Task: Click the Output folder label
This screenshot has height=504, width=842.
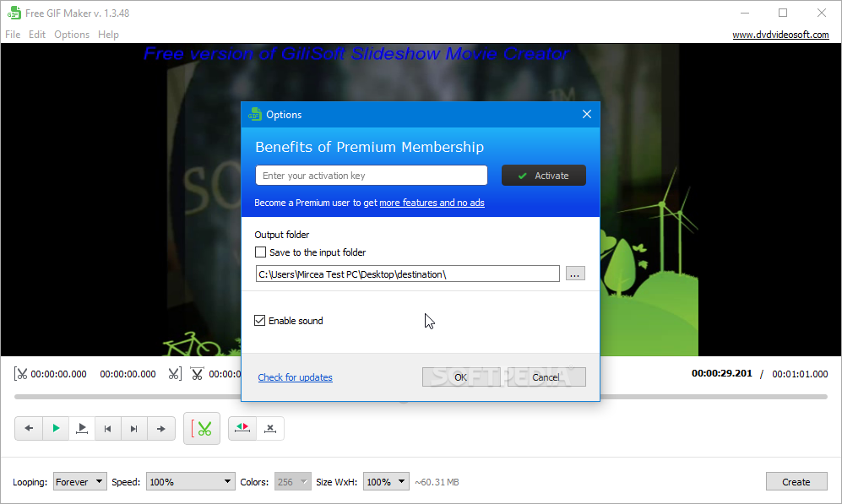Action: (282, 235)
